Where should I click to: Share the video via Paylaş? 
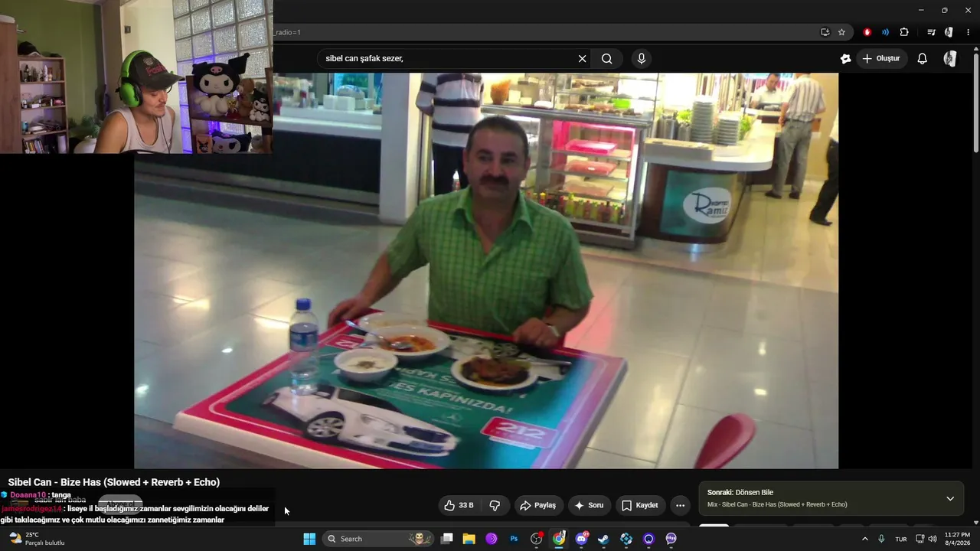pos(537,505)
